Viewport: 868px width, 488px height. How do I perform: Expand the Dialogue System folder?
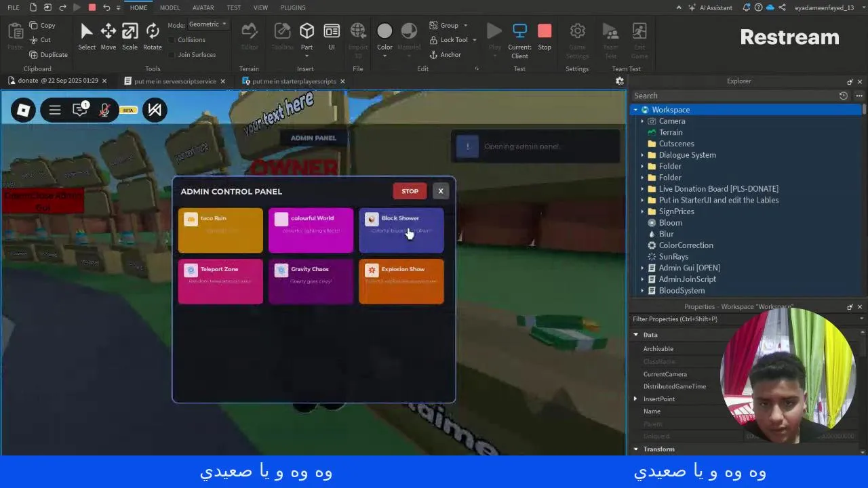pyautogui.click(x=642, y=155)
